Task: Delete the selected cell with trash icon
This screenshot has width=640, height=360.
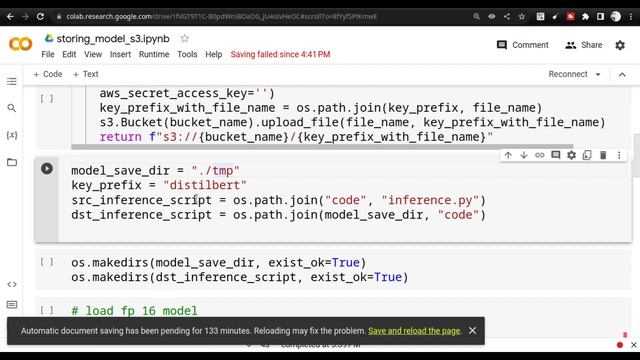Action: coord(603,155)
